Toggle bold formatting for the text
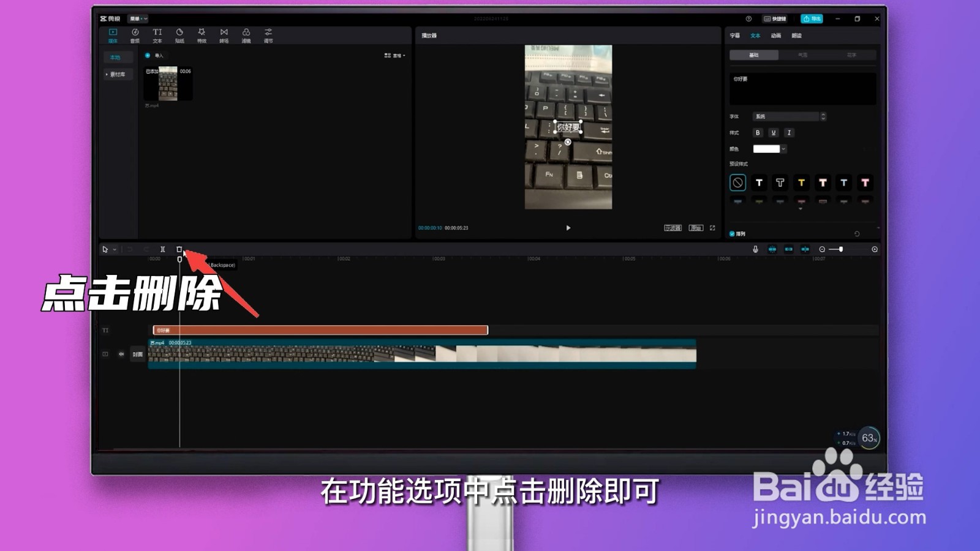Viewport: 980px width, 551px height. (x=758, y=132)
